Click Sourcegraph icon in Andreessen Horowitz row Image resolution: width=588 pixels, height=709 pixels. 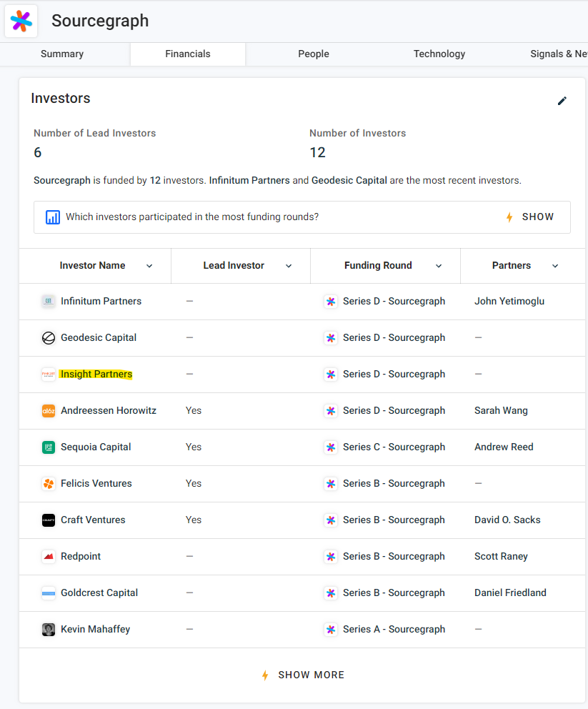(x=331, y=411)
